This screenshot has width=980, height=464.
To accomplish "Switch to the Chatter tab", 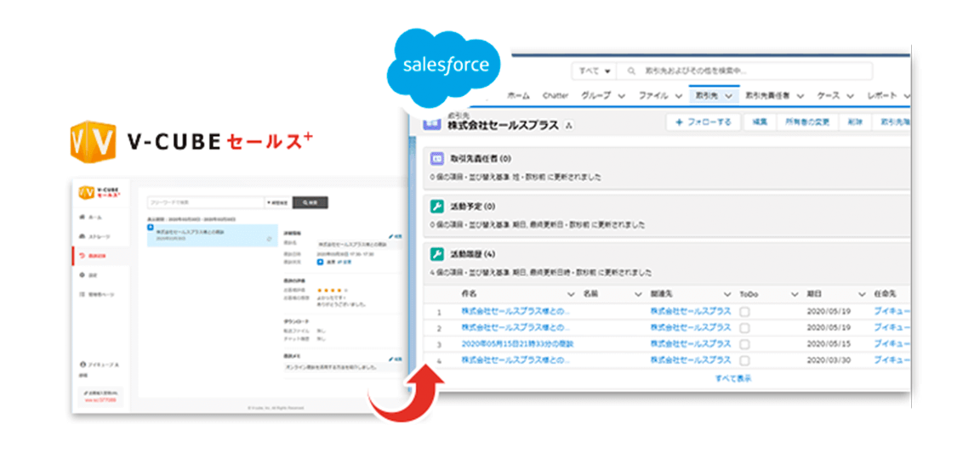I will (555, 96).
